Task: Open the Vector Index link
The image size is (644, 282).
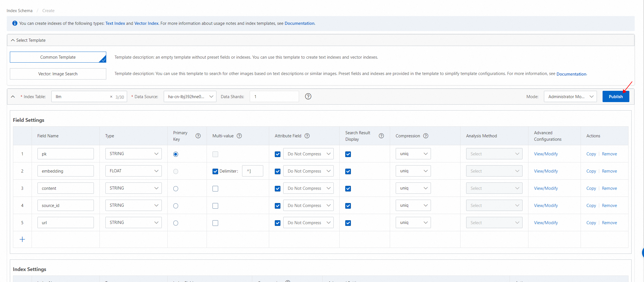Action: click(146, 23)
